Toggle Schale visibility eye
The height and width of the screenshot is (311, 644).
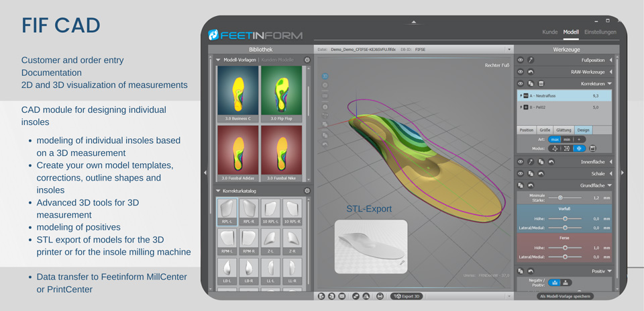pos(521,173)
